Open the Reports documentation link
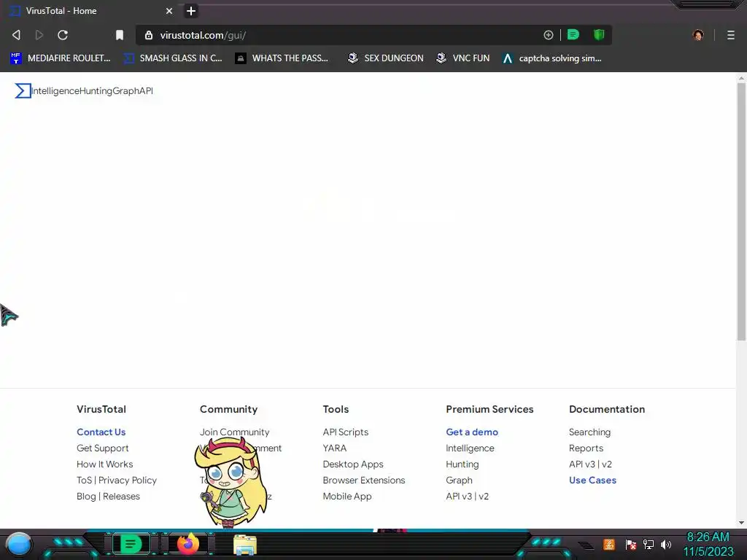The image size is (747, 560). pyautogui.click(x=586, y=448)
